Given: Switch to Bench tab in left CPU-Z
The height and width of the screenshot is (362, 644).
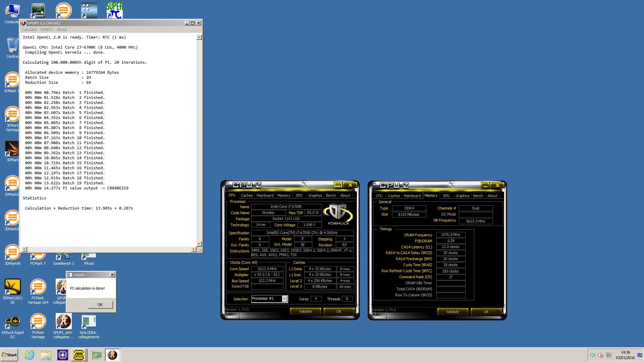Looking at the screenshot, I should [331, 195].
